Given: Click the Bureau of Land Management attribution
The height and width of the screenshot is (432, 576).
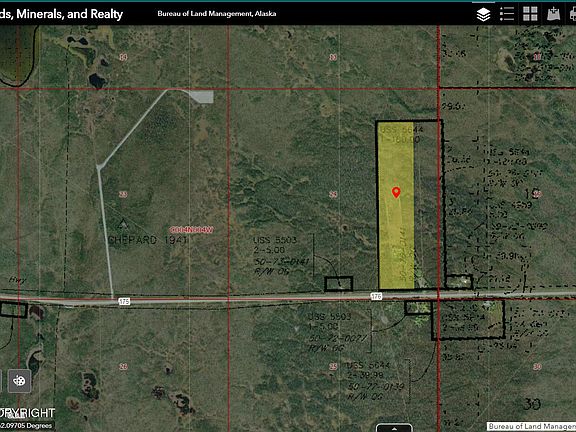Looking at the screenshot, I should pyautogui.click(x=532, y=426).
